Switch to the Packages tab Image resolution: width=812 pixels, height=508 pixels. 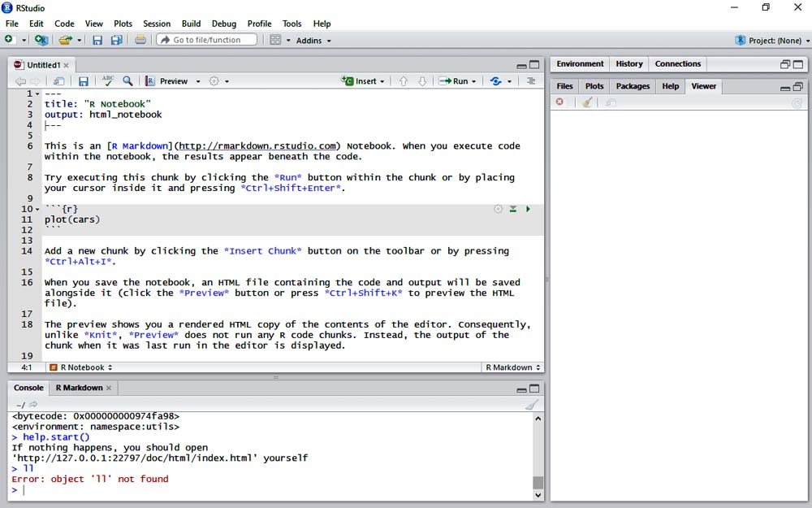tap(633, 86)
